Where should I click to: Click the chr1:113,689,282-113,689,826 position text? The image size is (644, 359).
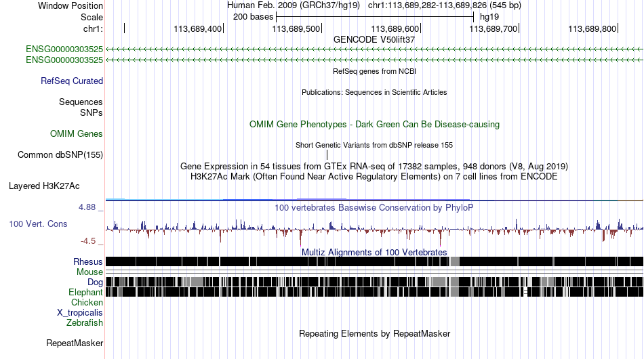[x=445, y=5]
